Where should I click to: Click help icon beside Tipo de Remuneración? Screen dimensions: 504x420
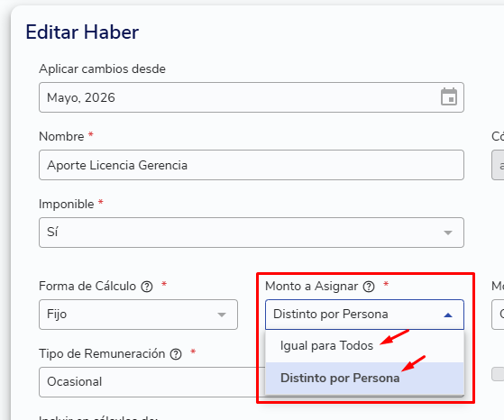coord(176,354)
